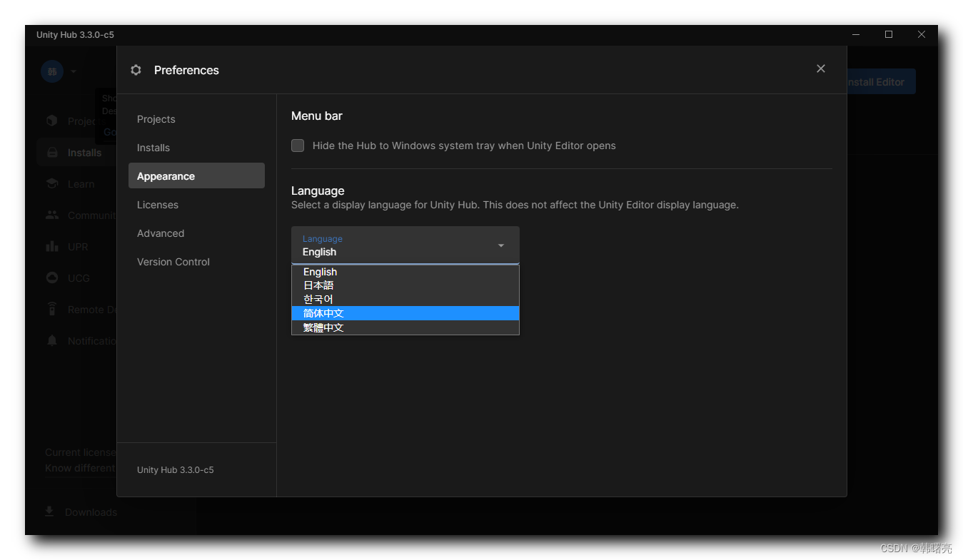Screen dimensions: 963x560
Task: Choose 日本語 from language list
Action: click(405, 285)
